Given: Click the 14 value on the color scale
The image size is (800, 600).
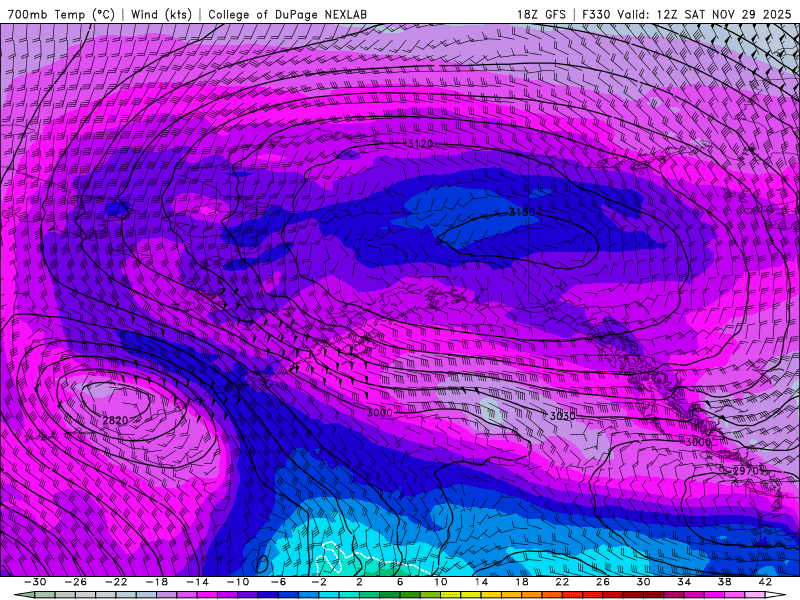Looking at the screenshot, I should tap(481, 582).
